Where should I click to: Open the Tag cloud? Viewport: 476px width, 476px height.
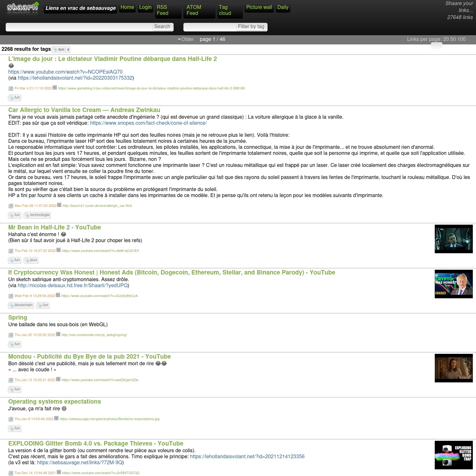230,10
